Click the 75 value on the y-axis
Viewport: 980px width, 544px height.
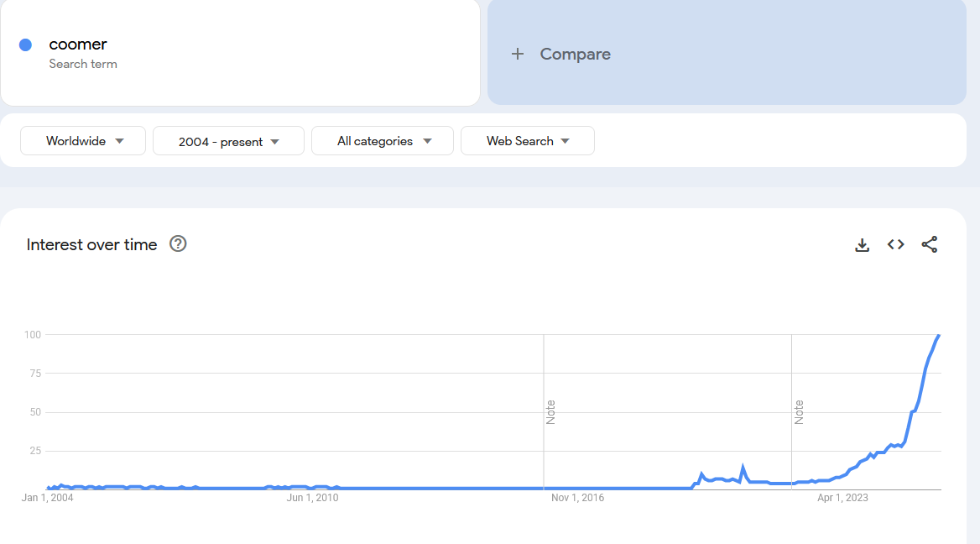pyautogui.click(x=35, y=374)
